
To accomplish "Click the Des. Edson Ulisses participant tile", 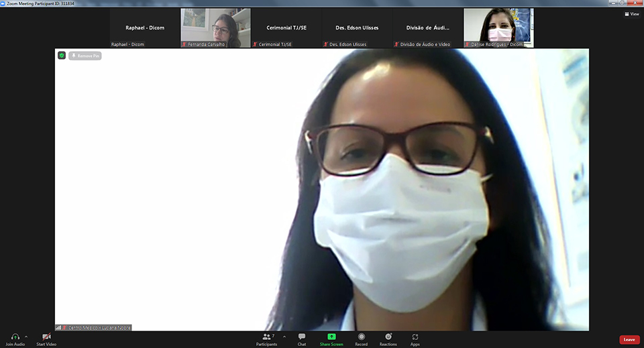I will click(357, 27).
